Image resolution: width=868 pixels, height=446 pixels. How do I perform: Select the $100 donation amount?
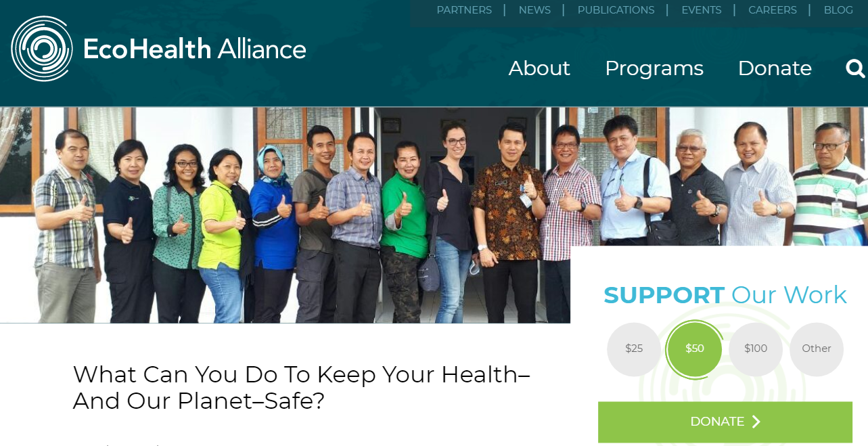[x=756, y=349]
